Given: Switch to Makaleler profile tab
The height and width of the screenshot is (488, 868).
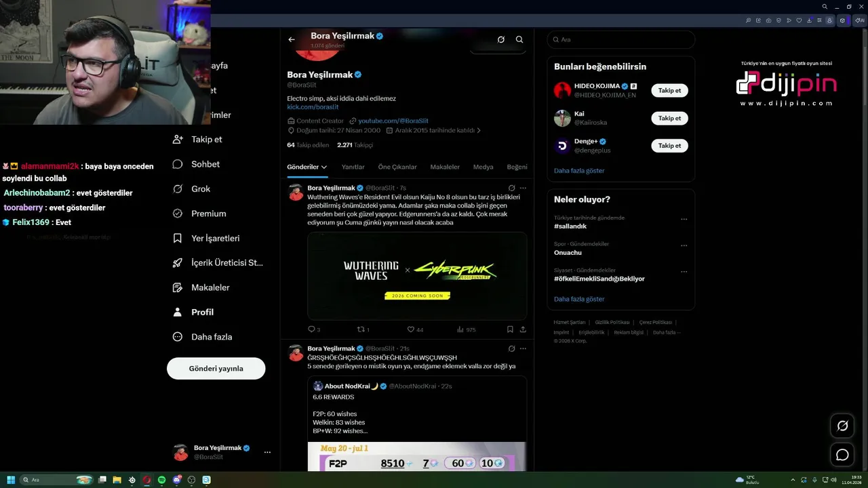Looking at the screenshot, I should pyautogui.click(x=445, y=167).
